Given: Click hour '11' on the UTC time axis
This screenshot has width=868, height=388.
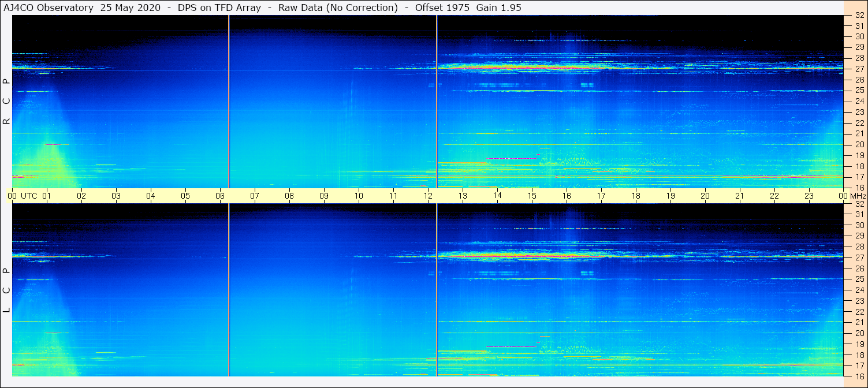Looking at the screenshot, I should pos(393,196).
